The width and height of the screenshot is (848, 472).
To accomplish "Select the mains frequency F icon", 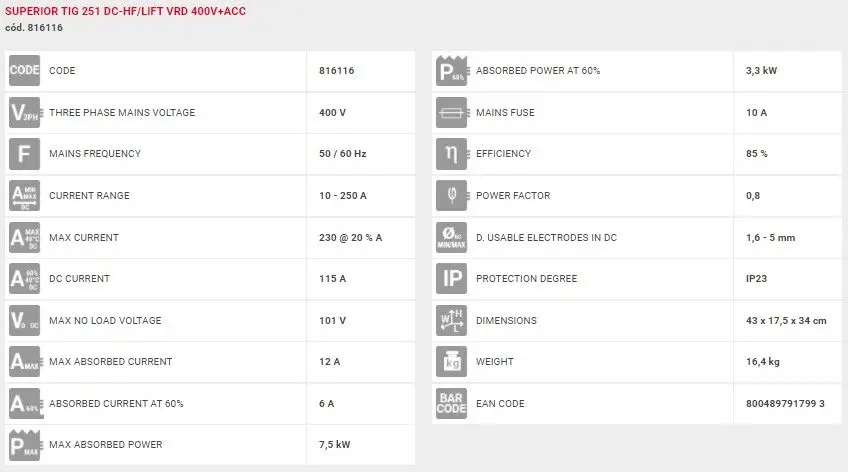I will click(24, 154).
